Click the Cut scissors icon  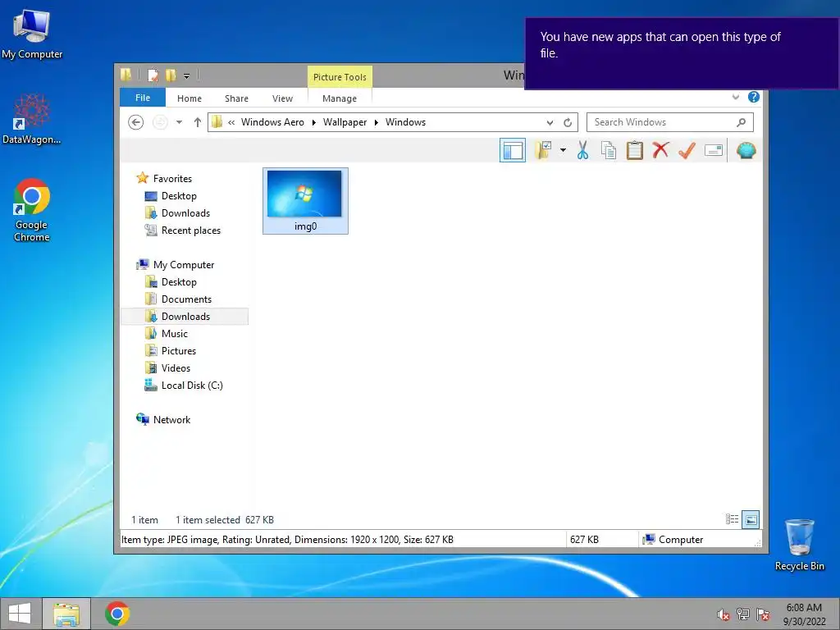pos(583,151)
